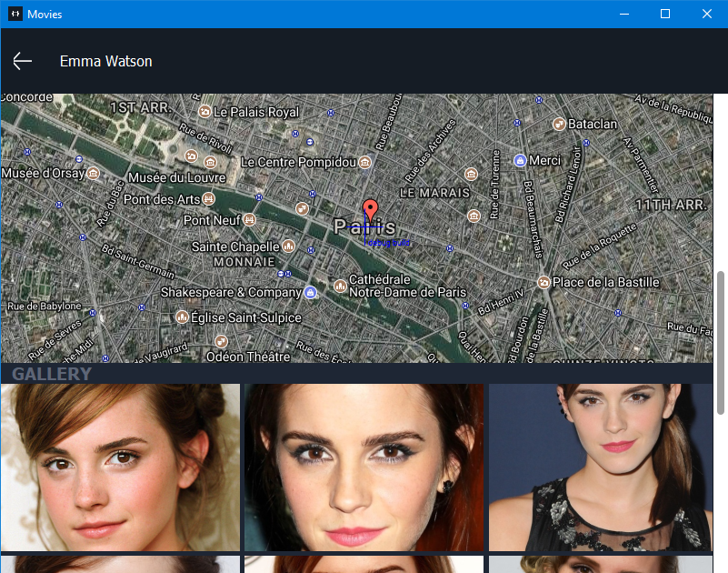Click the Movies app icon in title bar

15,14
